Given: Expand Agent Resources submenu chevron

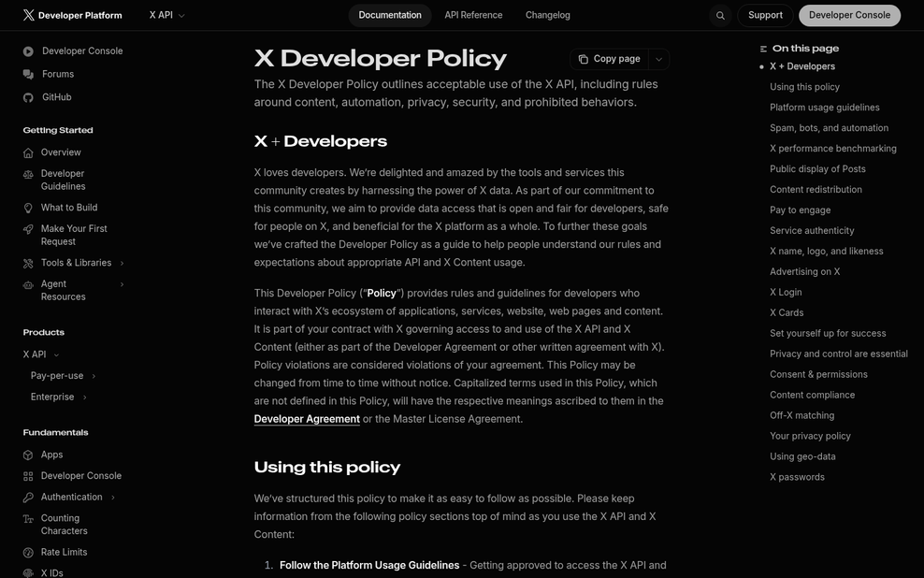Looking at the screenshot, I should tap(122, 284).
